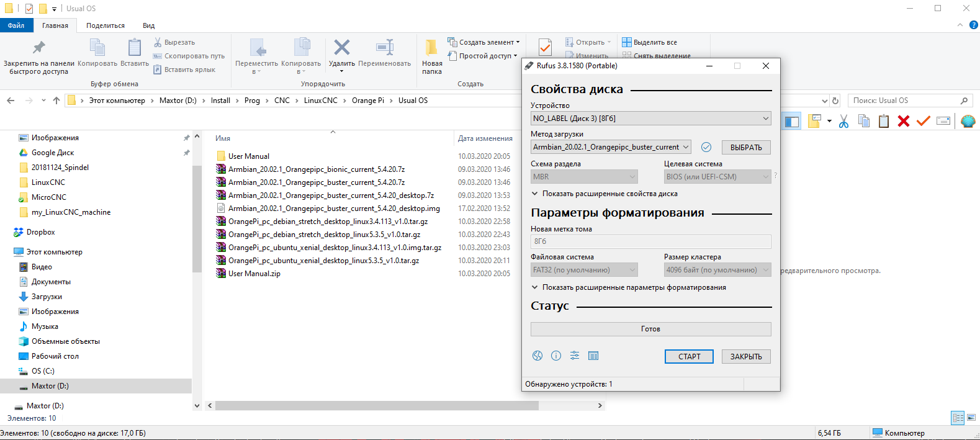
Task: Click the email envelope toolbar icon
Action: (943, 121)
